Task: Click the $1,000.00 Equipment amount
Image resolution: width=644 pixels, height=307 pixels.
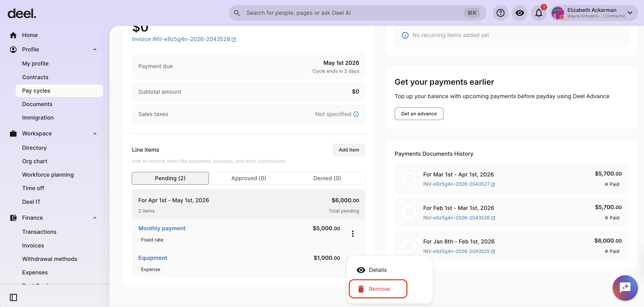Action: (x=327, y=258)
